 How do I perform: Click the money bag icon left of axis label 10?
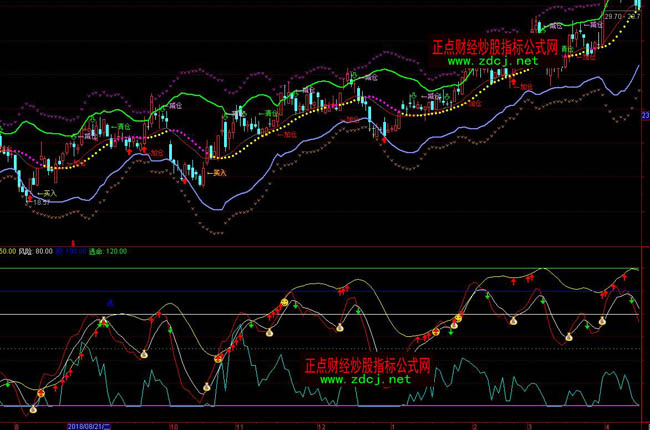(143, 353)
